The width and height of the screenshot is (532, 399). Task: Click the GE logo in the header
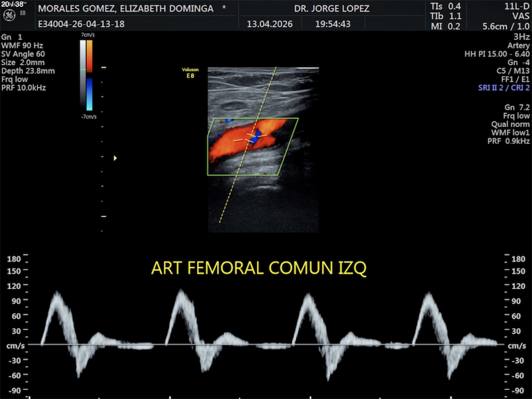pyautogui.click(x=9, y=15)
